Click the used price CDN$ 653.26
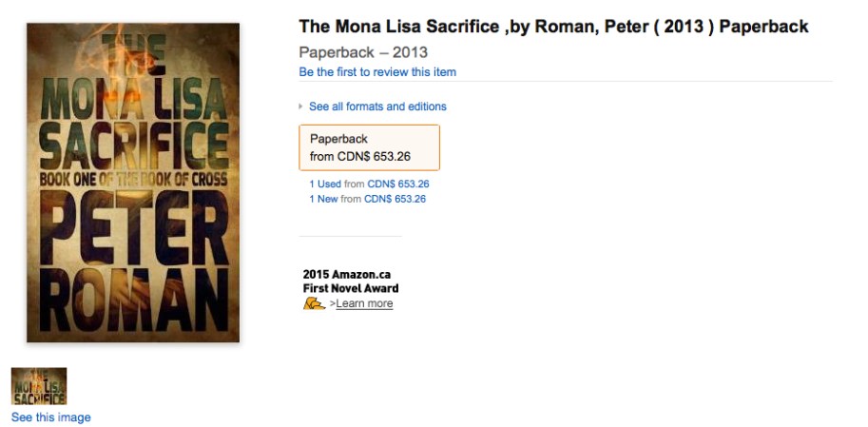The height and width of the screenshot is (427, 868). click(x=398, y=184)
